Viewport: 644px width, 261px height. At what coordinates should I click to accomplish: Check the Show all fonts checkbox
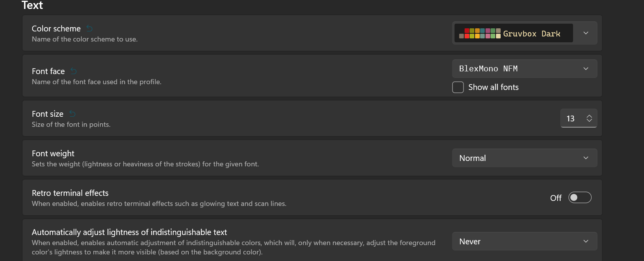(458, 87)
